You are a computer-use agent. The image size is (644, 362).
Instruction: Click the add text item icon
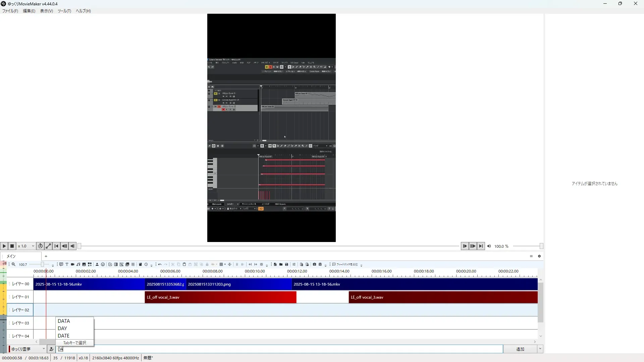coord(67,264)
